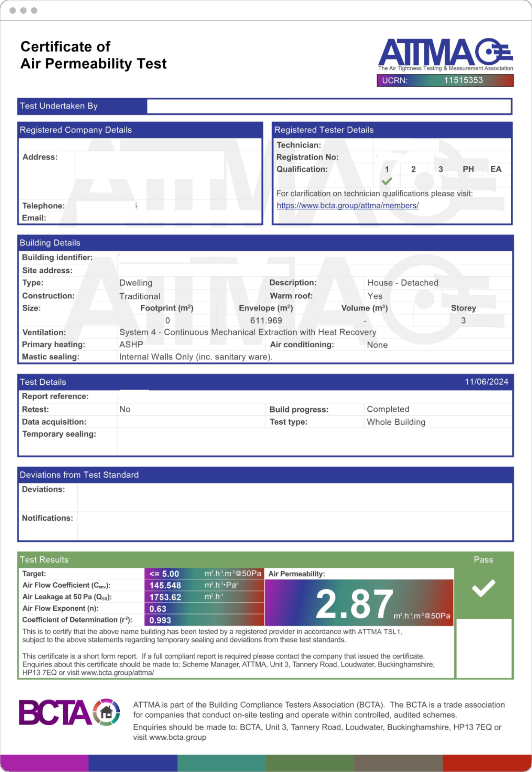Click the Traditional construction value
Viewport: 532px width, 772px height.
pos(140,296)
